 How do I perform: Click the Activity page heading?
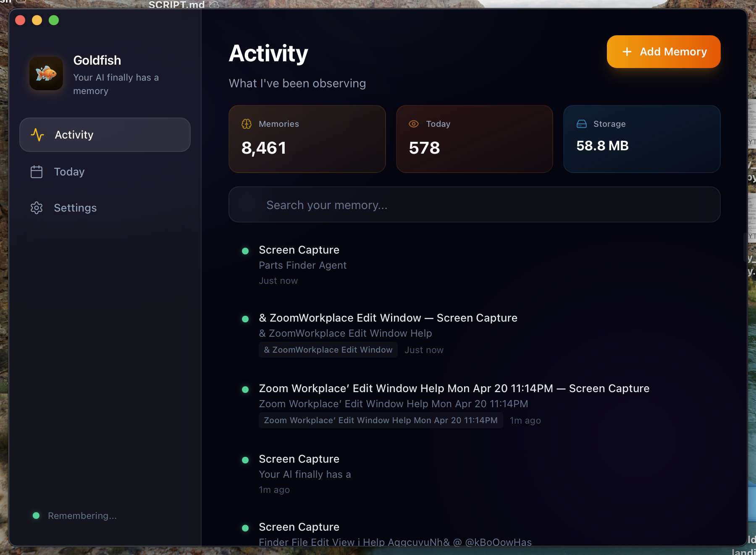pos(268,54)
